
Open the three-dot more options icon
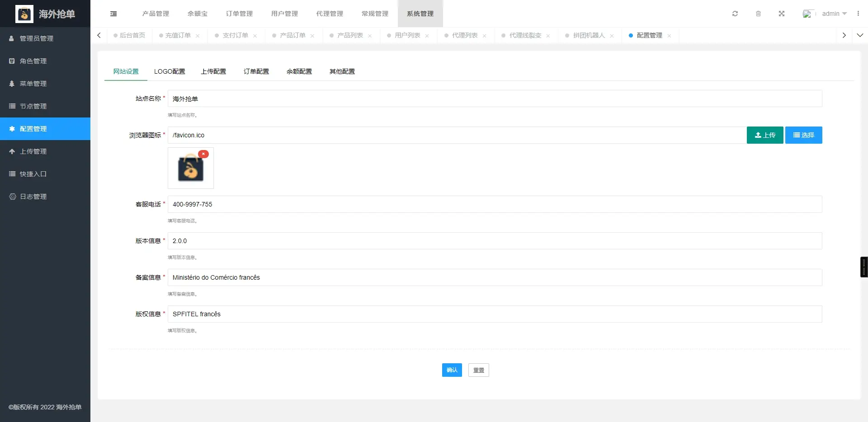pos(858,14)
